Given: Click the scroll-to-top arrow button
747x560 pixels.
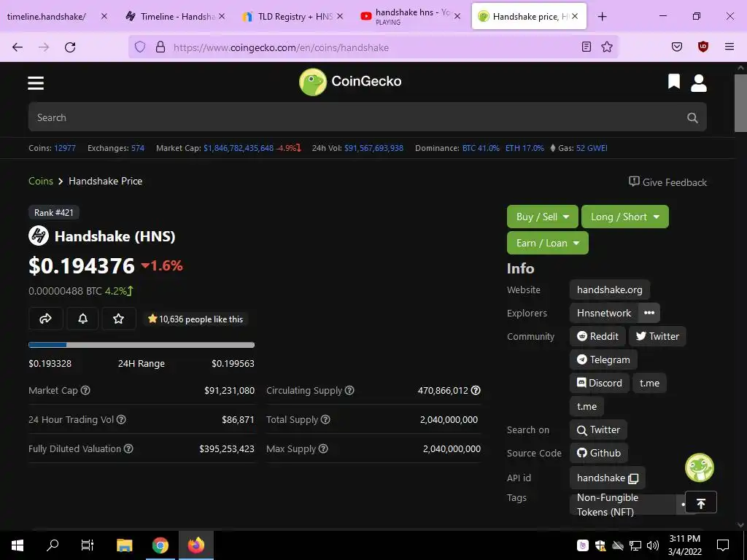Looking at the screenshot, I should coord(701,502).
